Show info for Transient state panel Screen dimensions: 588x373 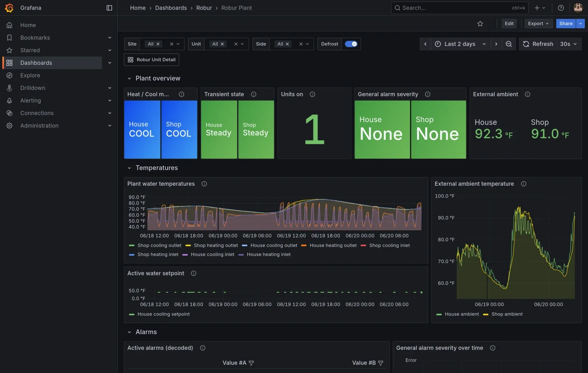pyautogui.click(x=254, y=94)
